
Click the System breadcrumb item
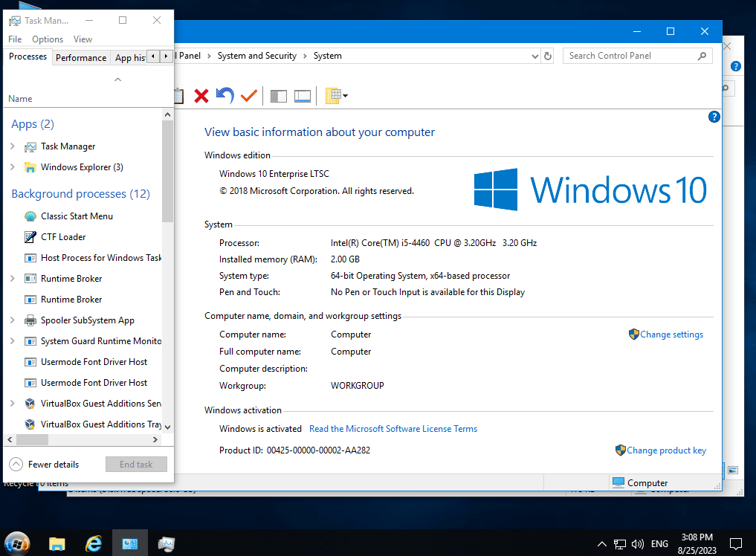click(327, 56)
